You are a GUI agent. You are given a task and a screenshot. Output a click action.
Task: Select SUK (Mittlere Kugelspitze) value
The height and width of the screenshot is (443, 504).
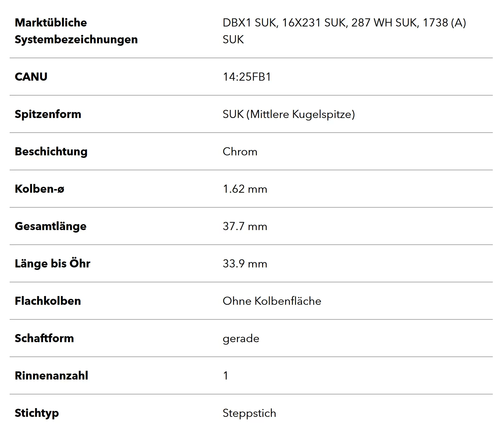(289, 114)
